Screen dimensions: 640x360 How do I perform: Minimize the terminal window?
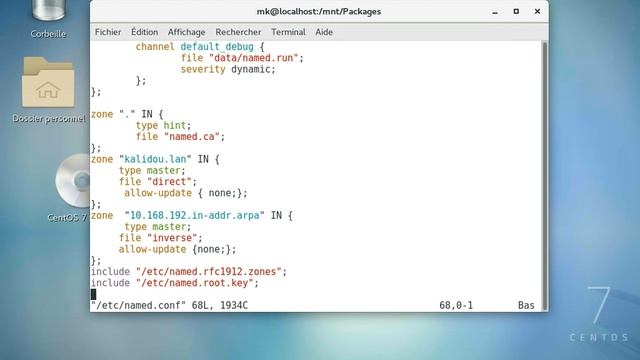[495, 11]
